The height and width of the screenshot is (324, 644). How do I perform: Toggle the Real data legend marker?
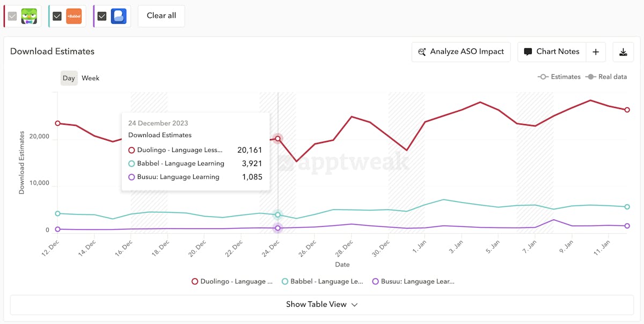(590, 77)
